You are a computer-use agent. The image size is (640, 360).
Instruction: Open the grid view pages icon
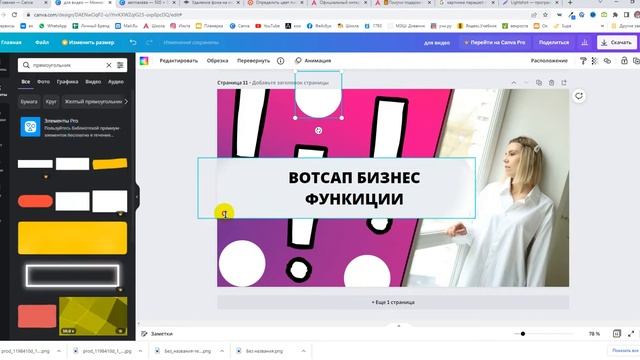617,334
